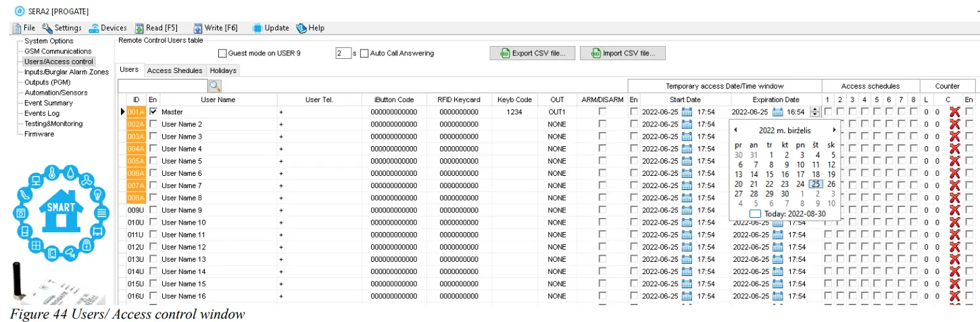980x322 pixels.
Task: Click the Update toolbar icon
Action: pos(257,28)
